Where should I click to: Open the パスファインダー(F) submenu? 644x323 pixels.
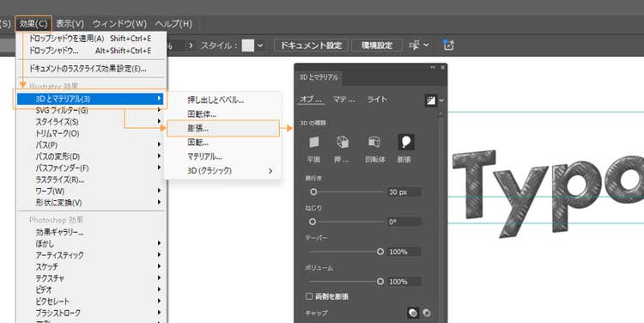pos(91,168)
